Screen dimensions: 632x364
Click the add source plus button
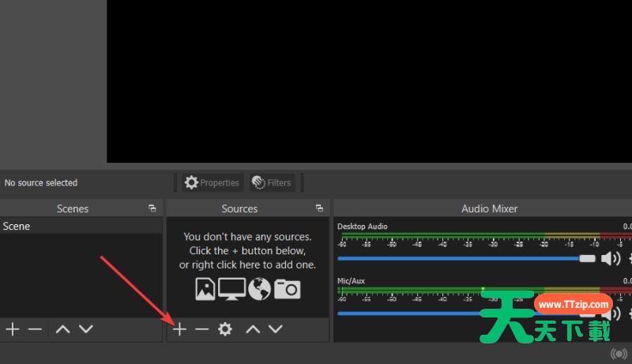click(x=179, y=329)
